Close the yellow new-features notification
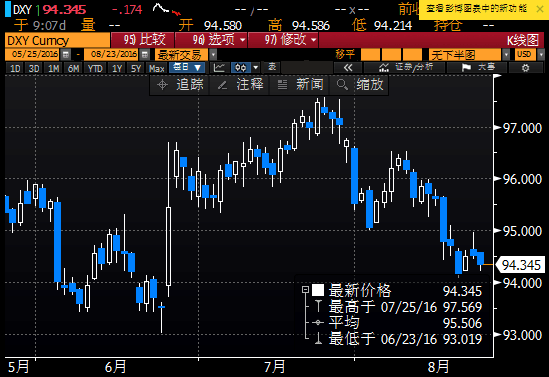The width and height of the screenshot is (549, 377). [540, 9]
